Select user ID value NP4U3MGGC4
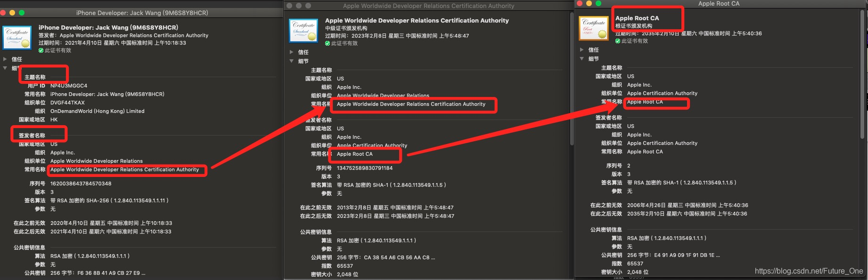This screenshot has height=280, width=868. click(x=69, y=86)
